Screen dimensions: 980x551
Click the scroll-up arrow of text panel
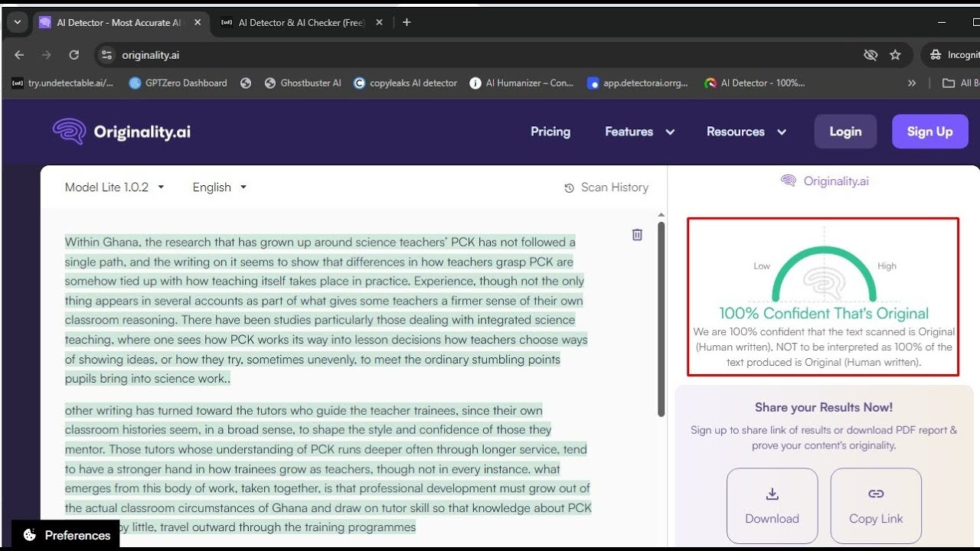[661, 216]
